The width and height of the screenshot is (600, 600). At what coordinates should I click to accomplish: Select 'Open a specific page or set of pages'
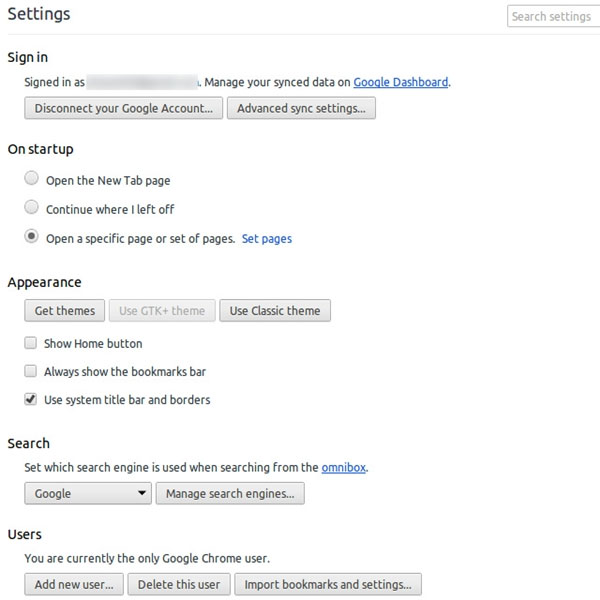pyautogui.click(x=31, y=236)
